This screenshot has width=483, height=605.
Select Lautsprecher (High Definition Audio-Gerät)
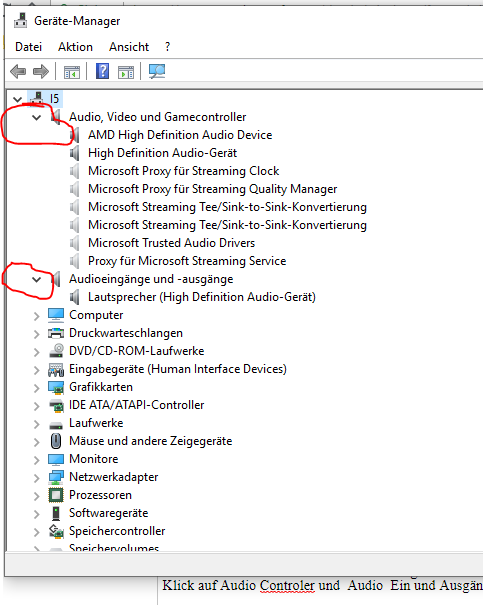pyautogui.click(x=202, y=297)
